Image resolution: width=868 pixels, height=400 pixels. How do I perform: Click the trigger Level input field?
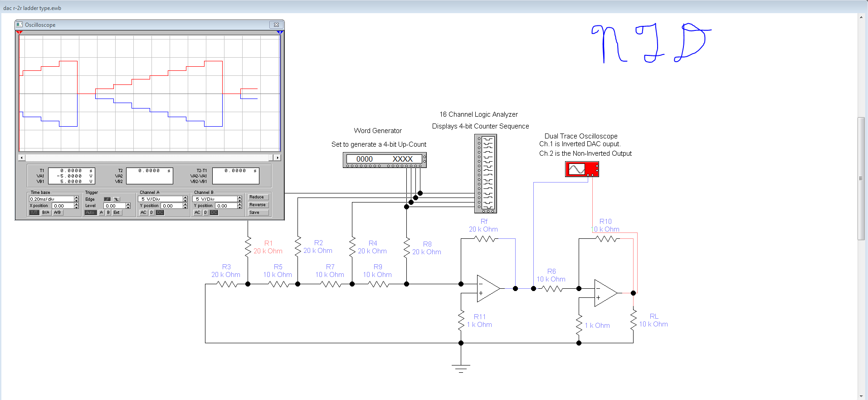[114, 206]
